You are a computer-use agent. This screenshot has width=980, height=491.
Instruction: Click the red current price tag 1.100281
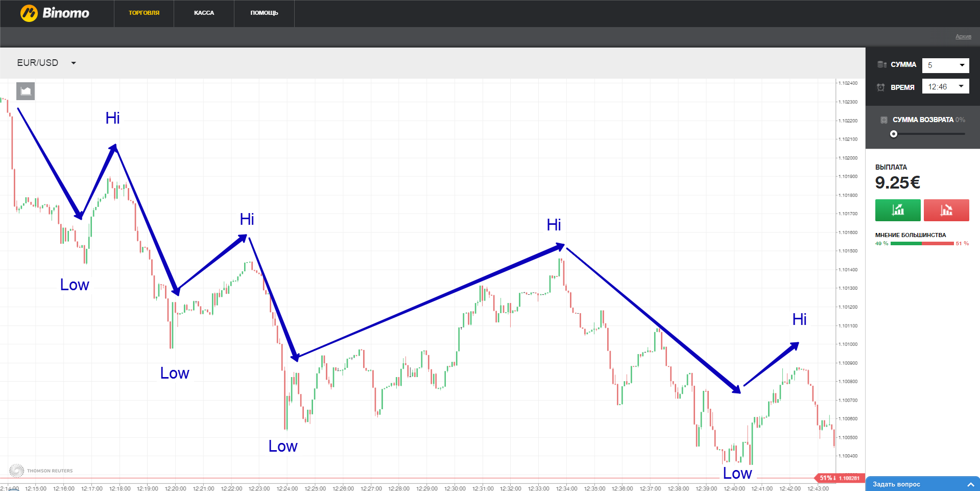tap(840, 478)
